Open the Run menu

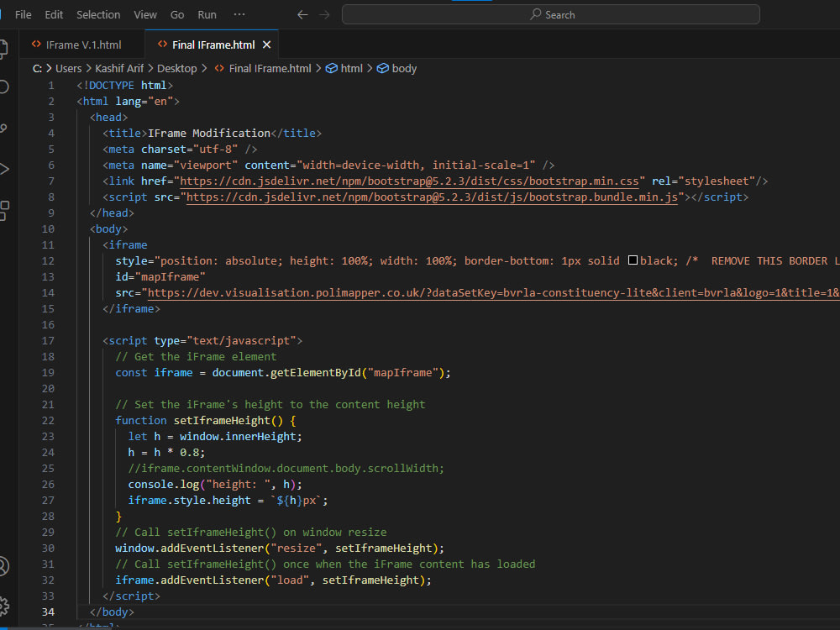[x=207, y=14]
